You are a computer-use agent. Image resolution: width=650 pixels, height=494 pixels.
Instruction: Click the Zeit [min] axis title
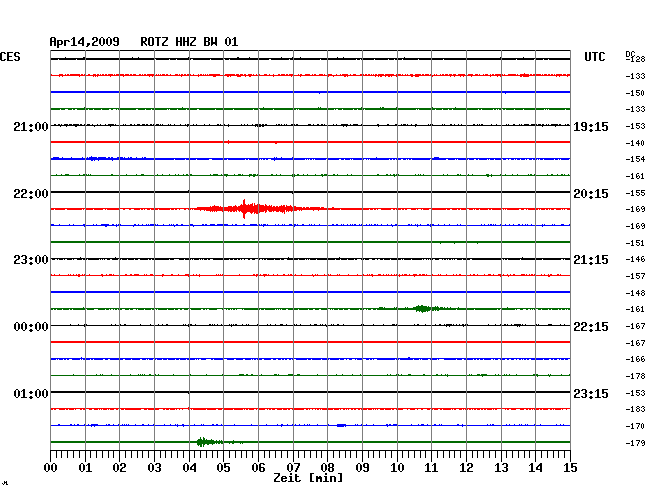pyautogui.click(x=308, y=478)
